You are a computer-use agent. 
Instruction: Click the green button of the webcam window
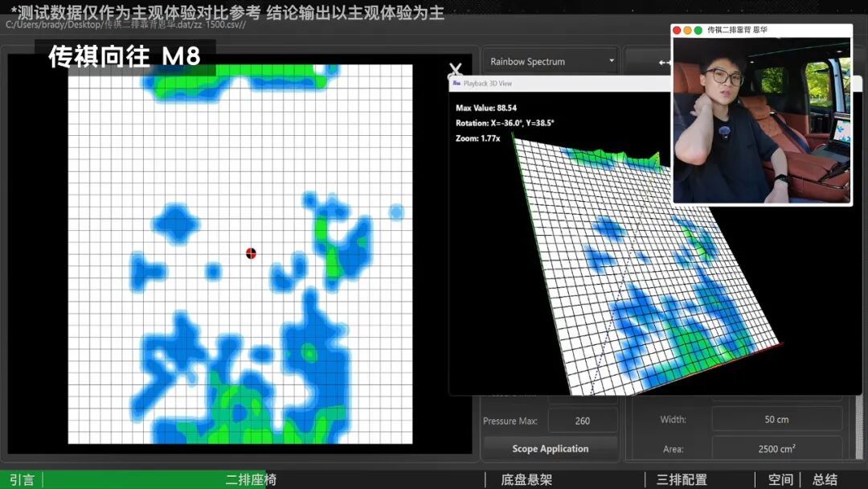click(x=698, y=30)
